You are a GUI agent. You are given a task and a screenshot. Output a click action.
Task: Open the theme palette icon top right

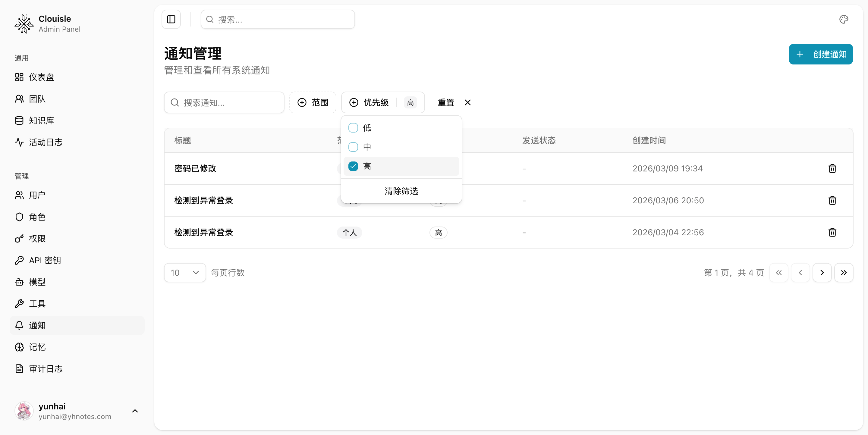pos(843,19)
